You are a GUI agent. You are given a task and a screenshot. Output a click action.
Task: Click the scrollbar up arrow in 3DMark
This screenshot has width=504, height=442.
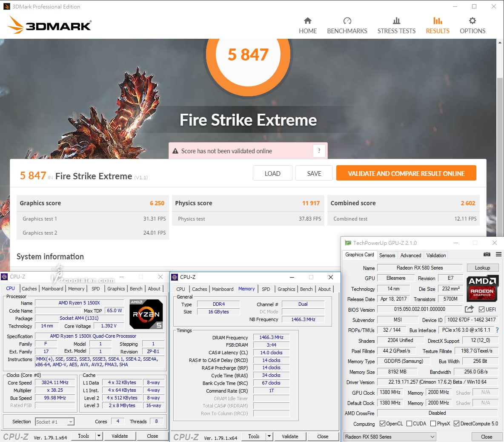coord(500,43)
